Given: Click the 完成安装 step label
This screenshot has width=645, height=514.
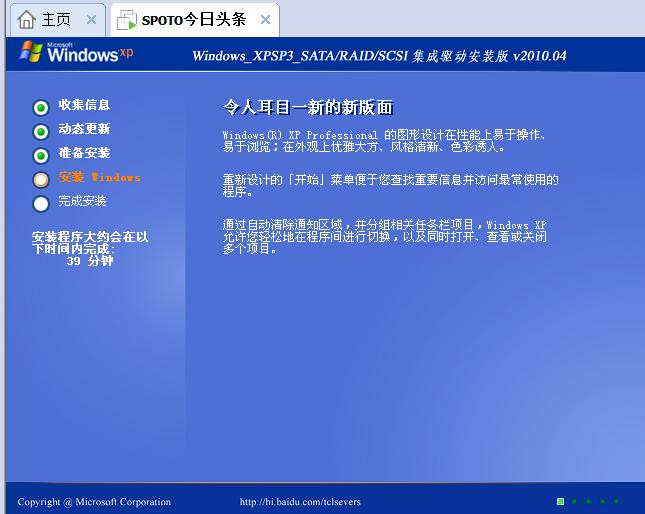Looking at the screenshot, I should pyautogui.click(x=82, y=201).
